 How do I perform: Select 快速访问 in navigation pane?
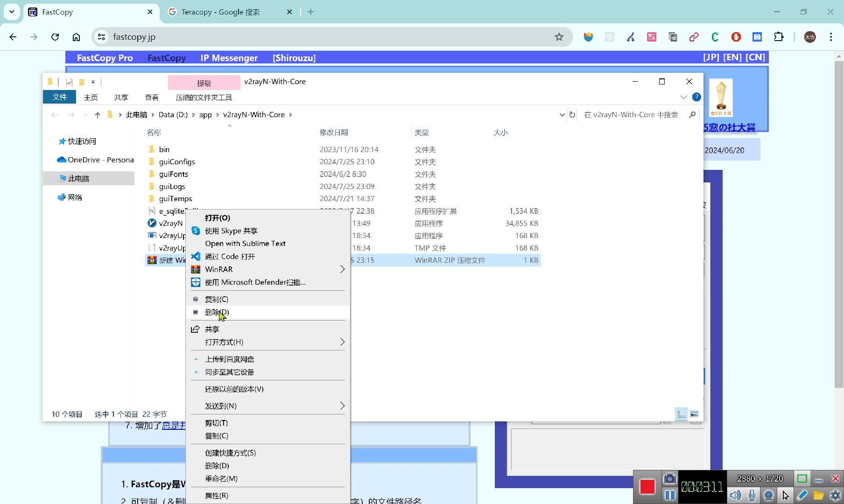click(x=82, y=141)
